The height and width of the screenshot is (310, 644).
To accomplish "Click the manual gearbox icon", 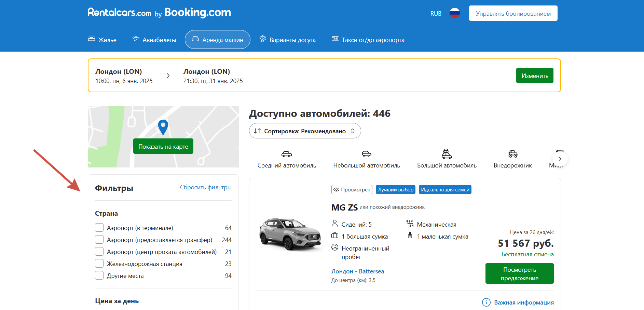I will pos(410,224).
